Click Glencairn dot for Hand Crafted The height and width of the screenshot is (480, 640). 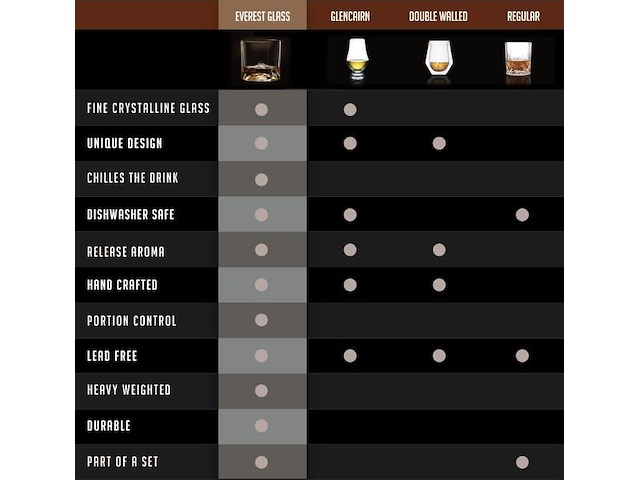click(x=350, y=285)
